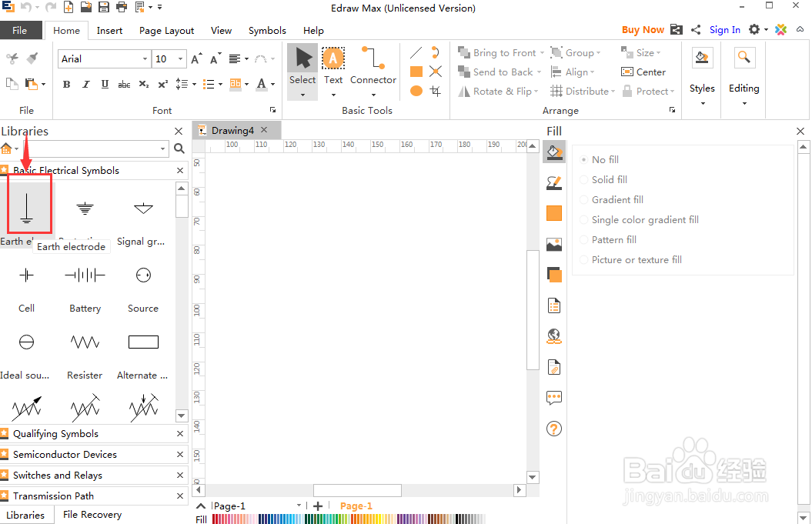Select the Source symbol
Image resolution: width=812 pixels, height=524 pixels.
(143, 275)
